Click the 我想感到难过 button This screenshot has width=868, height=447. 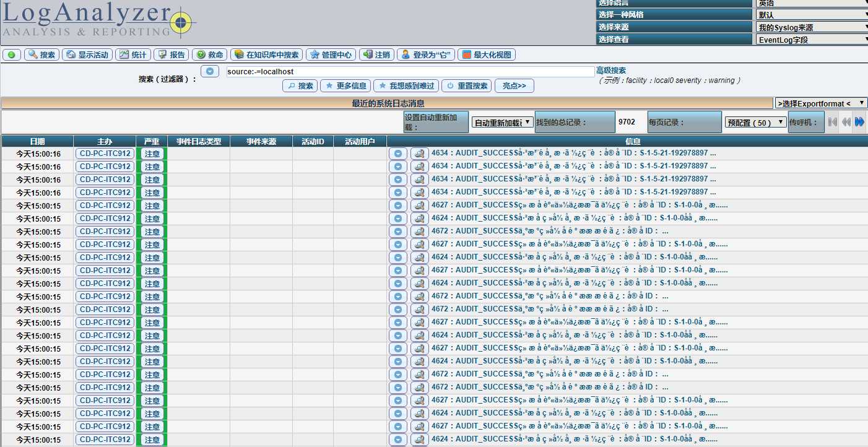[406, 86]
